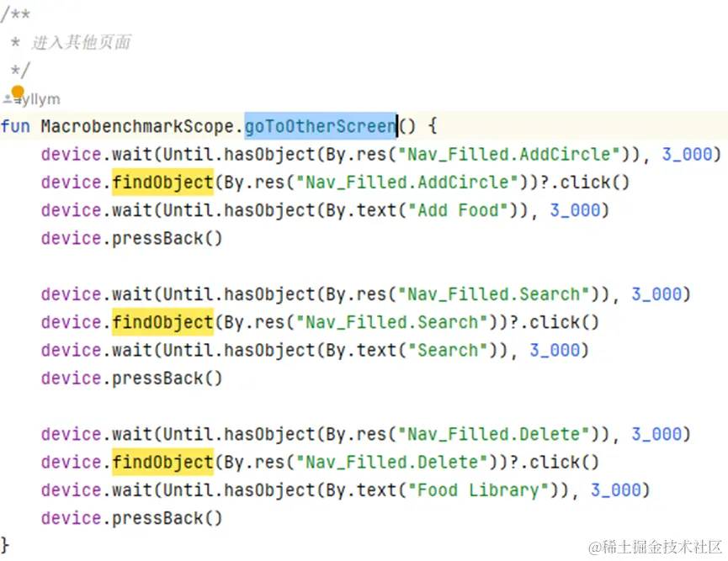Click the ?.click() call on the AddCircle line

click(x=585, y=182)
